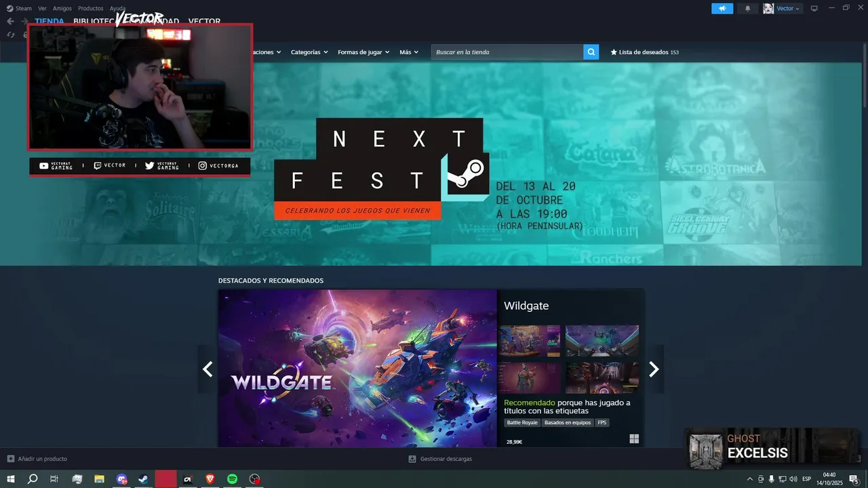Click the wishlist star icon

click(x=614, y=52)
